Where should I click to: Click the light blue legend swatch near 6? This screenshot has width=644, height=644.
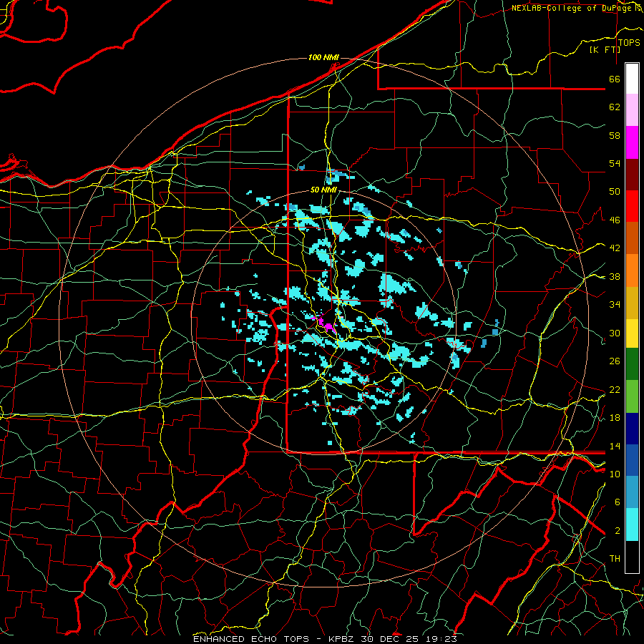632,492
